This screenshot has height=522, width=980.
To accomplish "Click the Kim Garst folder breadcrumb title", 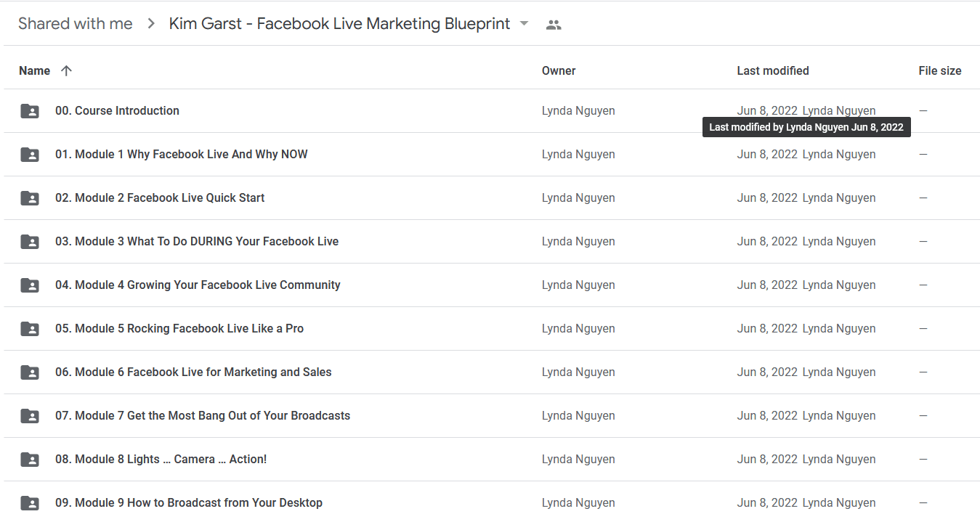I will point(339,24).
